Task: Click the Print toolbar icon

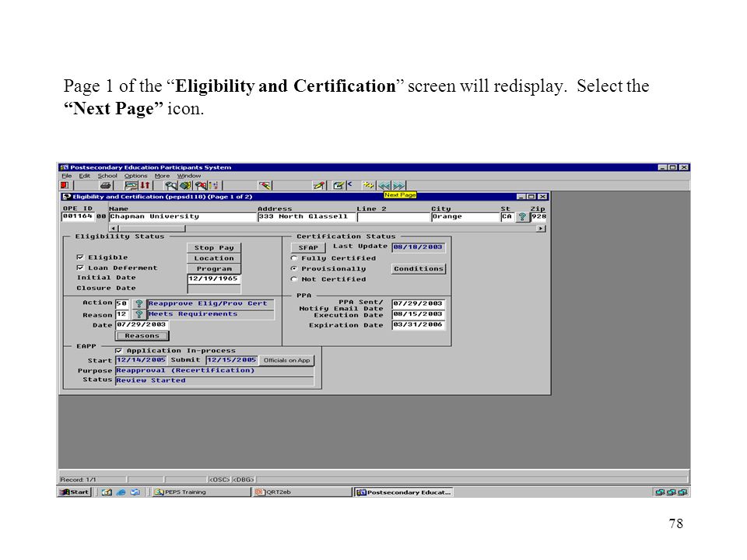Action: 106,185
